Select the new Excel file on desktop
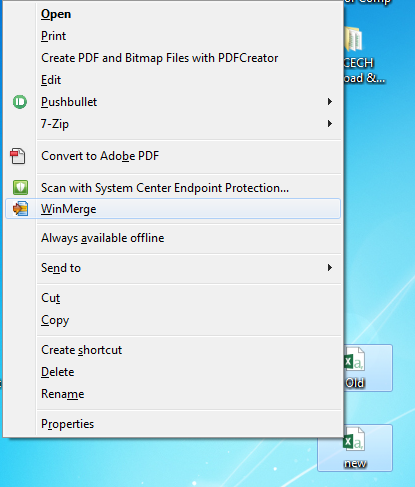The image size is (415, 487). (x=355, y=448)
